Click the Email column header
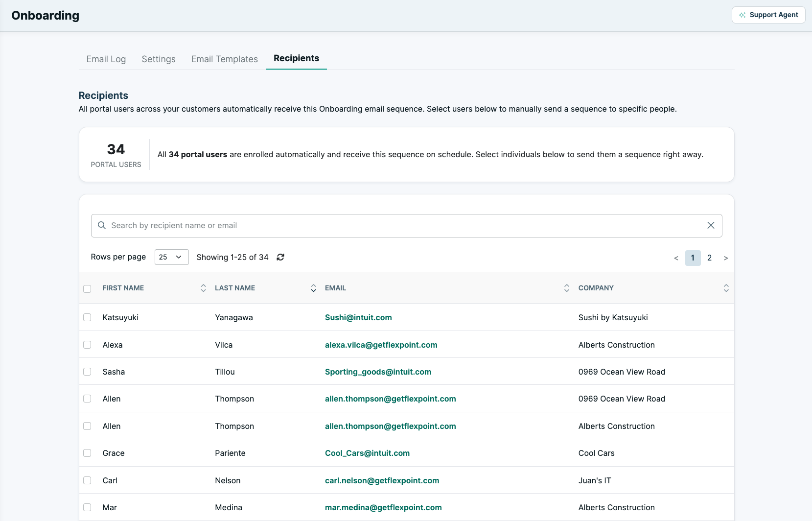 point(336,288)
